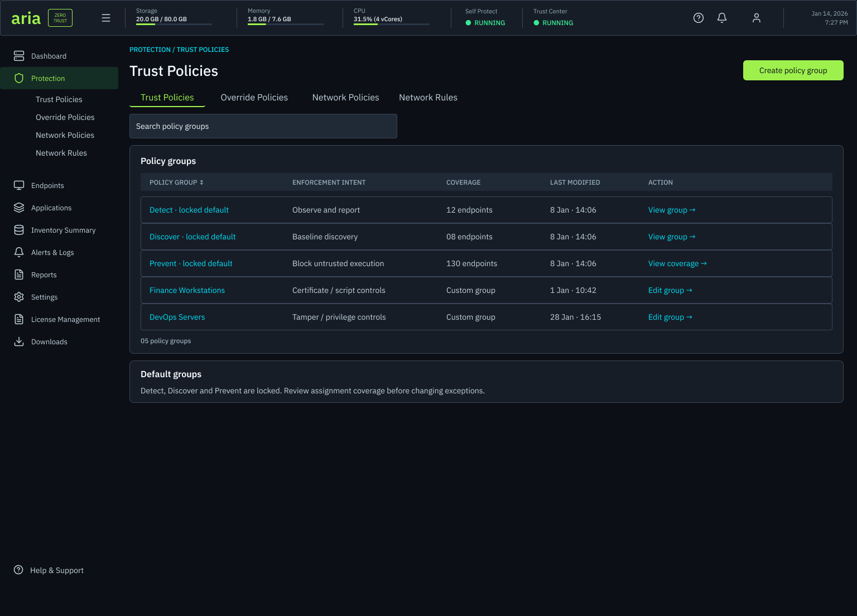The width and height of the screenshot is (857, 616).
Task: Switch to the Trust Policies tab
Action: click(x=167, y=98)
